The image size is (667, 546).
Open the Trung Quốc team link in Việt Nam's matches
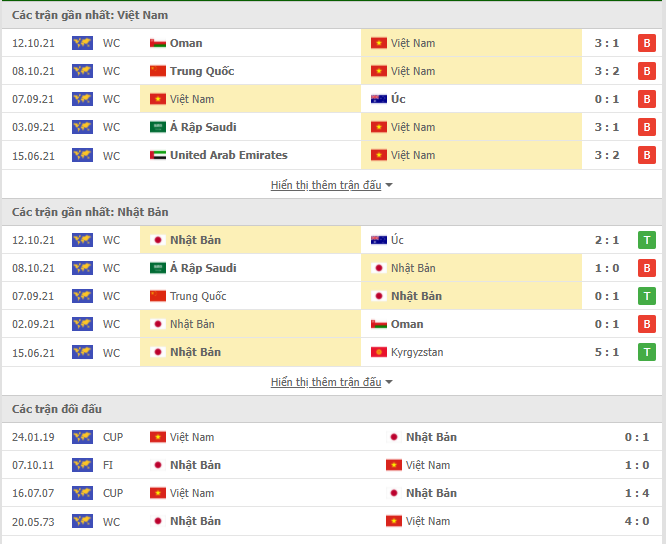[202, 71]
